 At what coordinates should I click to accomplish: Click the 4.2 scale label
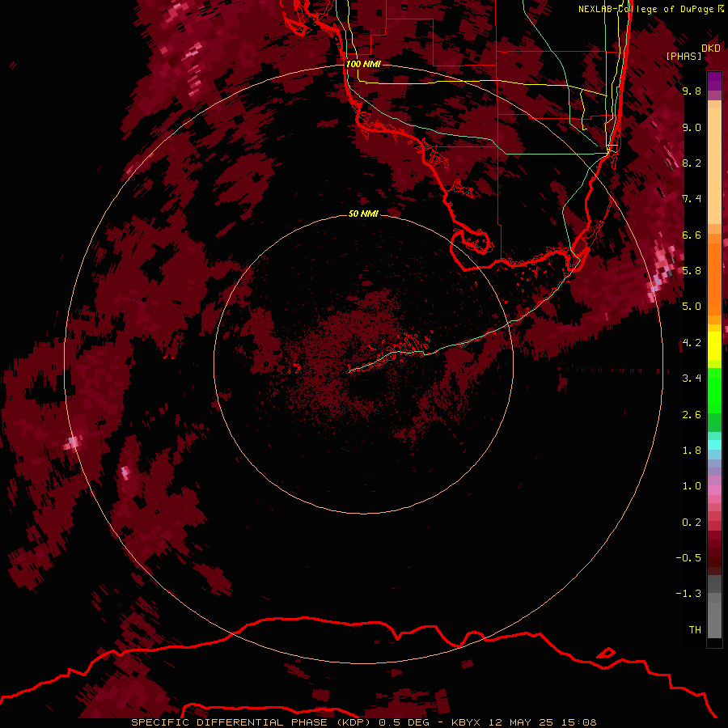click(692, 343)
